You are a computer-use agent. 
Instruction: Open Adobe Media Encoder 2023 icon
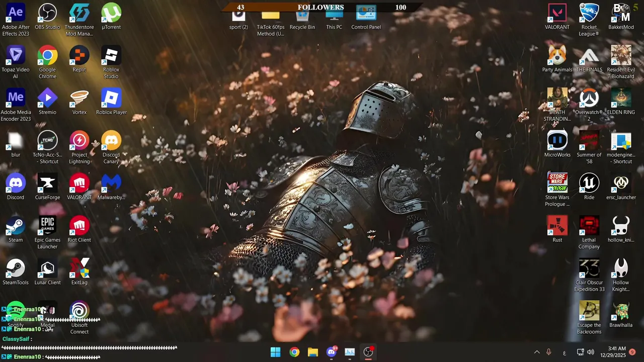pos(16,106)
